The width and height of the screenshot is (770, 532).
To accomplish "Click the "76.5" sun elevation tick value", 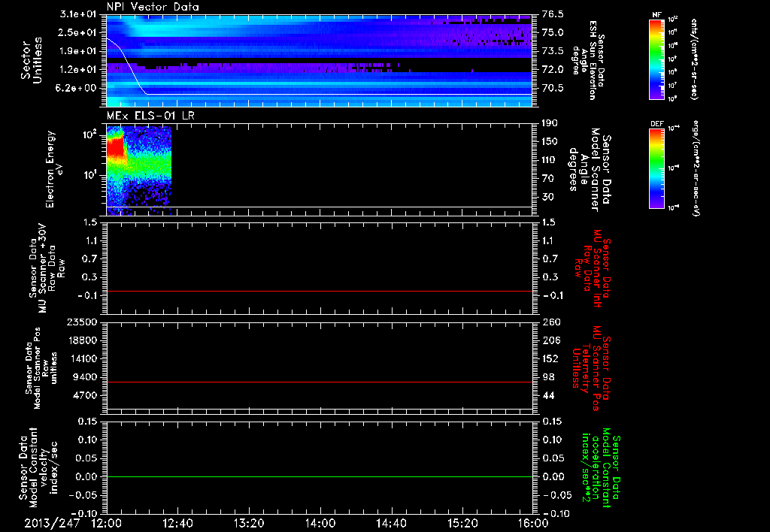I will click(553, 14).
